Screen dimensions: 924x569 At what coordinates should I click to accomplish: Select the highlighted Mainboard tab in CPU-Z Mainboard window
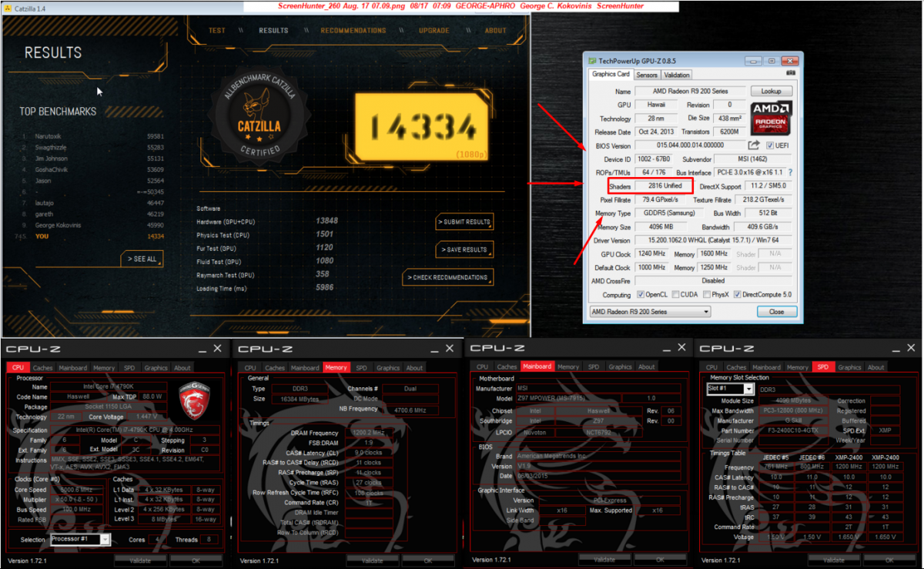tap(538, 367)
